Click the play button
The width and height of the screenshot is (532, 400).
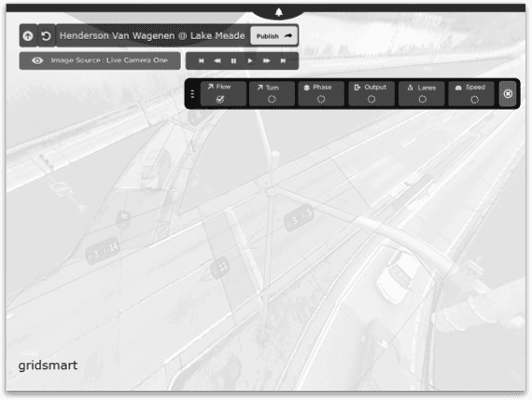[250, 61]
